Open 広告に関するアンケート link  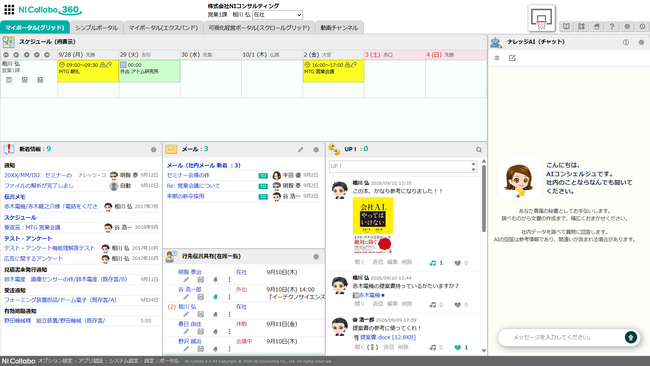(34, 258)
